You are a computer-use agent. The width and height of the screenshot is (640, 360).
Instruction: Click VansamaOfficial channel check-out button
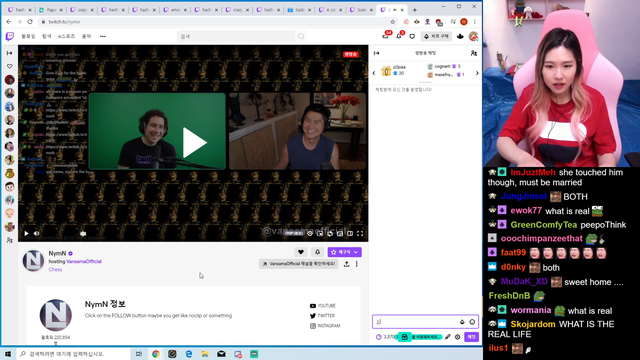click(x=298, y=264)
